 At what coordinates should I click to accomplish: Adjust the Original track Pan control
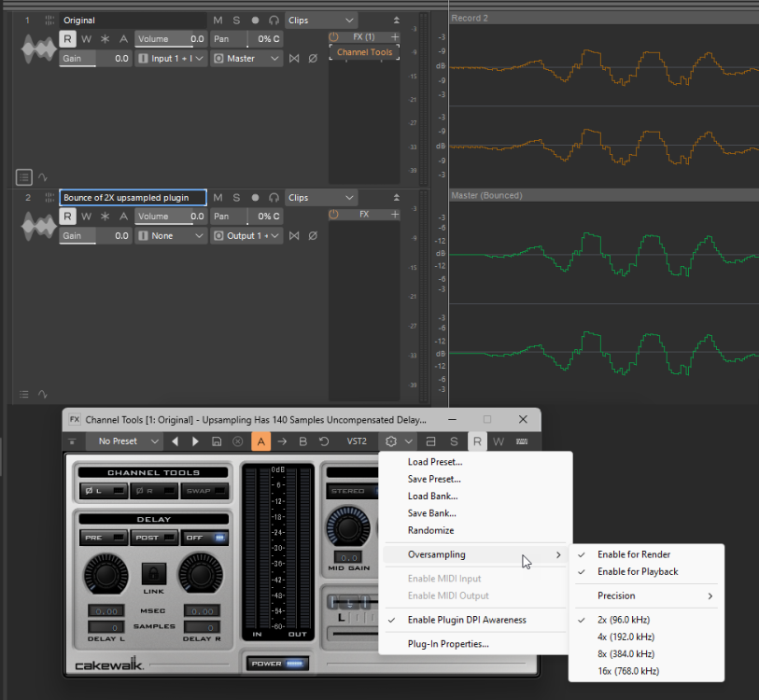[246, 39]
